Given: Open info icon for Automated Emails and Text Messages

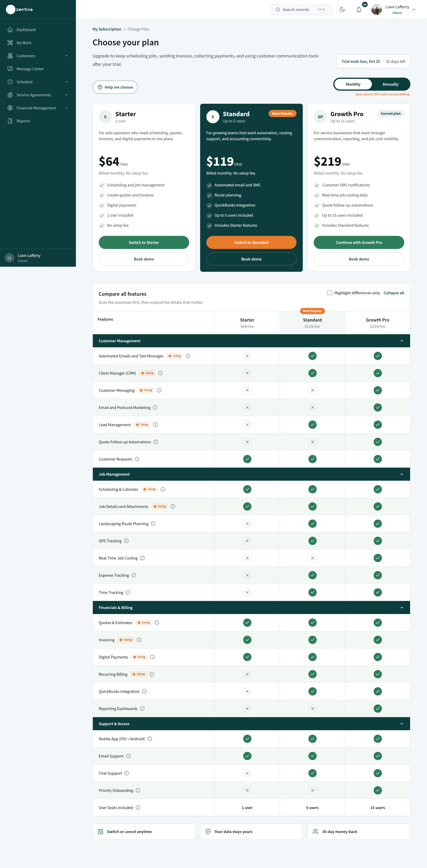Looking at the screenshot, I should point(188,356).
